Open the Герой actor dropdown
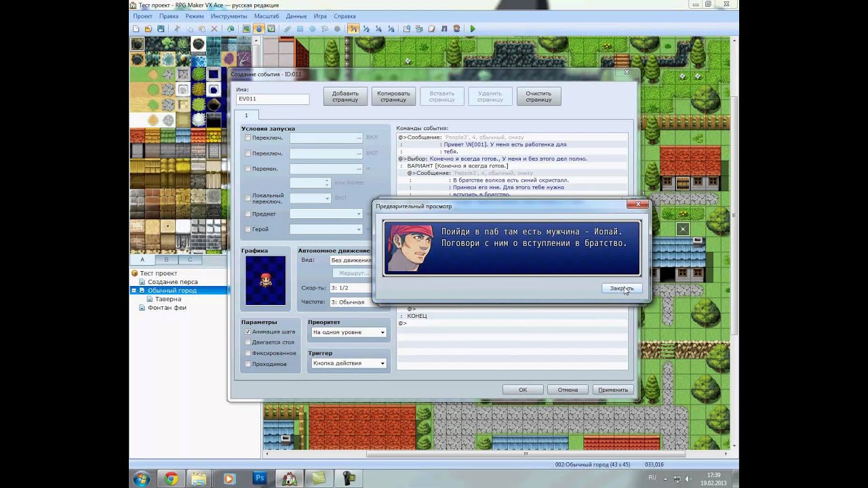The image size is (868, 488). (326, 229)
